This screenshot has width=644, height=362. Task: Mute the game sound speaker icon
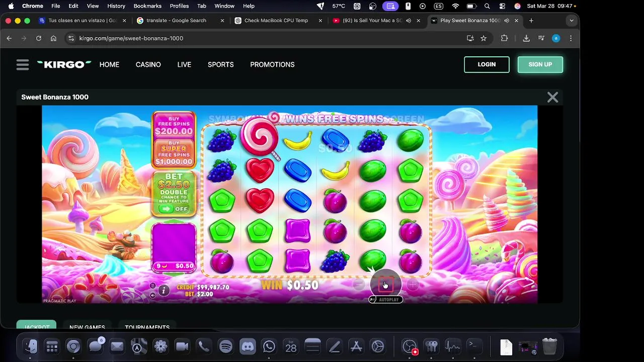152,296
